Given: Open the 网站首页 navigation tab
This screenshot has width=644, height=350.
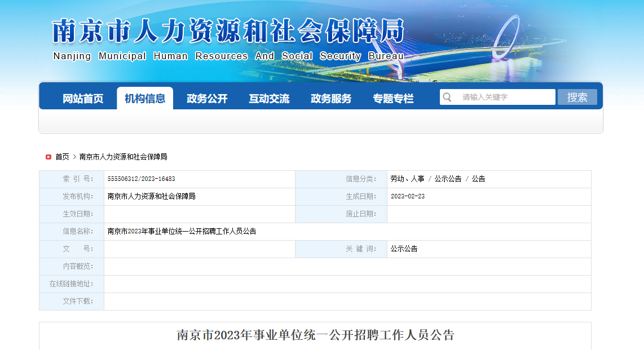Looking at the screenshot, I should point(83,99).
